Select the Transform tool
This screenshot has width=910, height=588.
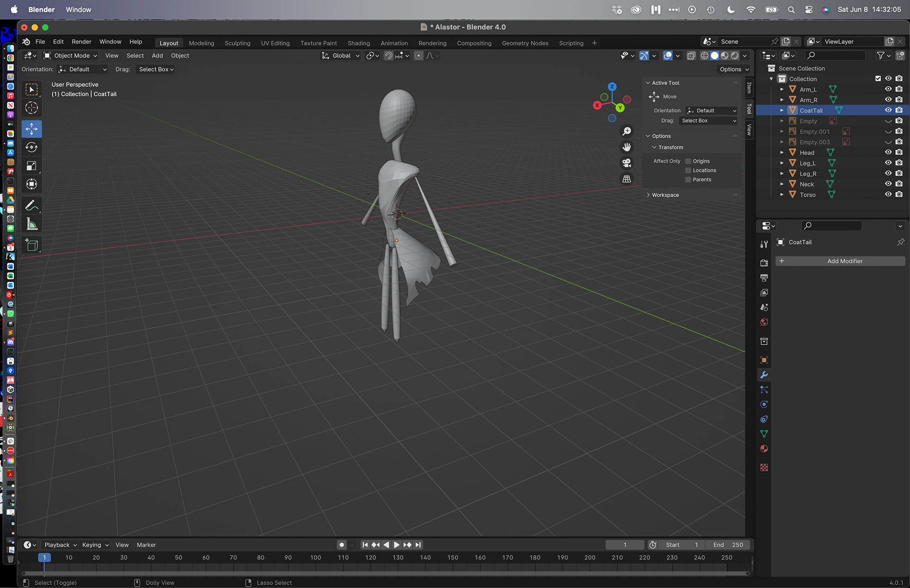[x=32, y=184]
